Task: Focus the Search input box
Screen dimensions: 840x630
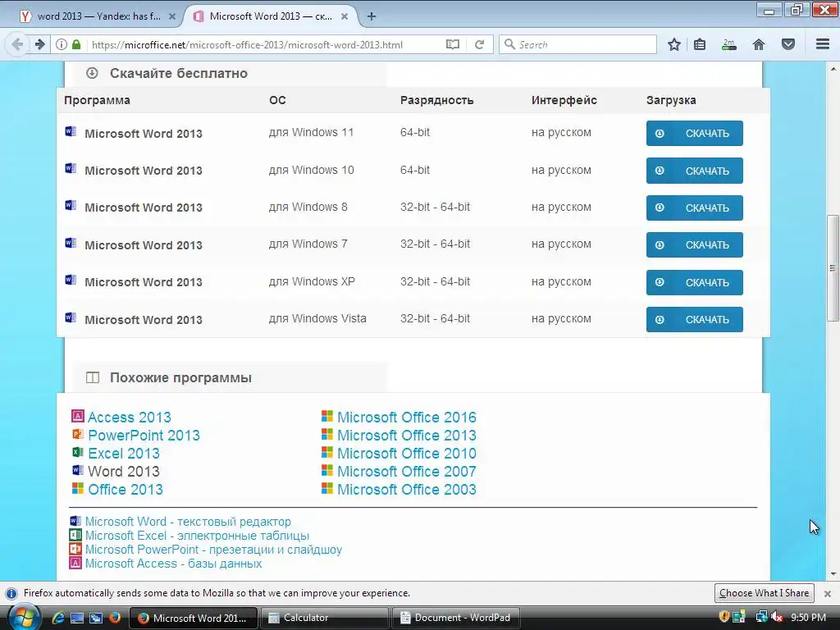Action: click(x=577, y=44)
